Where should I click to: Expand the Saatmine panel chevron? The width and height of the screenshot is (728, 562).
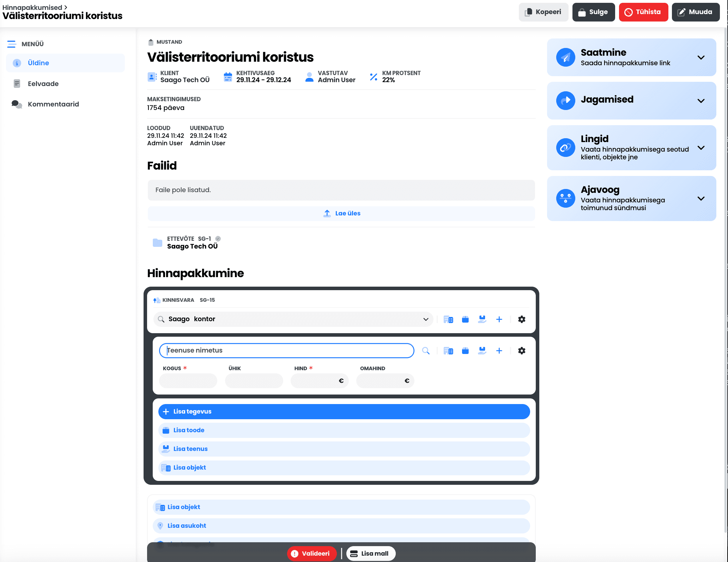[701, 57]
